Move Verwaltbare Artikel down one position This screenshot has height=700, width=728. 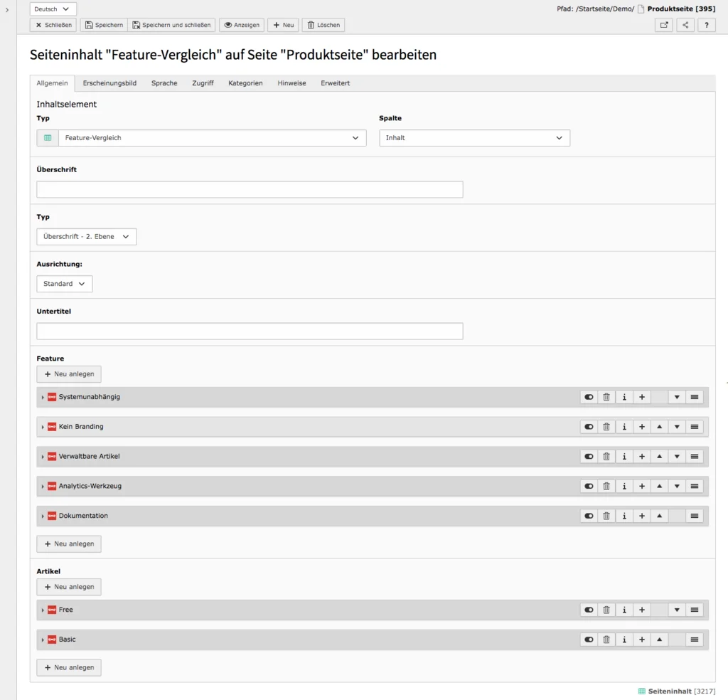[x=676, y=456]
